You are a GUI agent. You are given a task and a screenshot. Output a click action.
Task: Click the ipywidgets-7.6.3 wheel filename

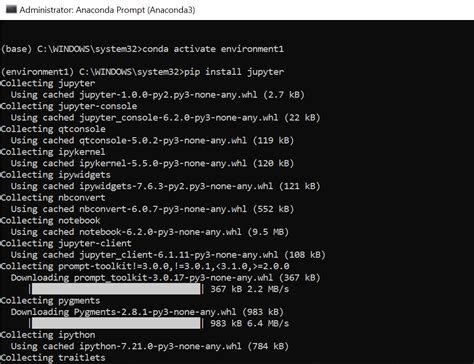pyautogui.click(x=176, y=186)
